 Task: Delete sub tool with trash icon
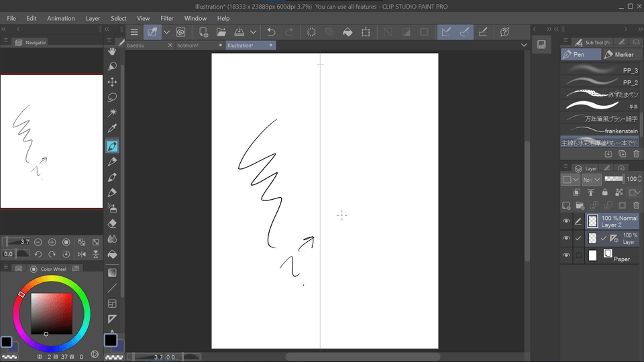(x=636, y=154)
